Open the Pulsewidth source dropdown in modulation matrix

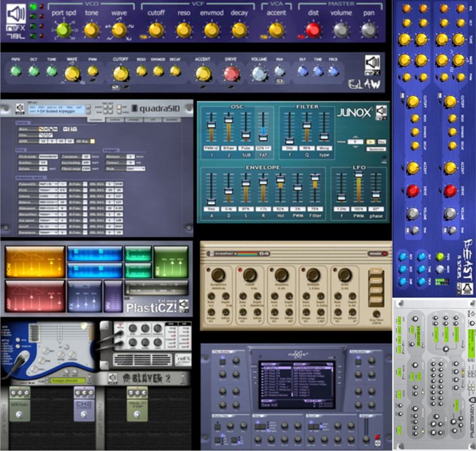point(49,184)
